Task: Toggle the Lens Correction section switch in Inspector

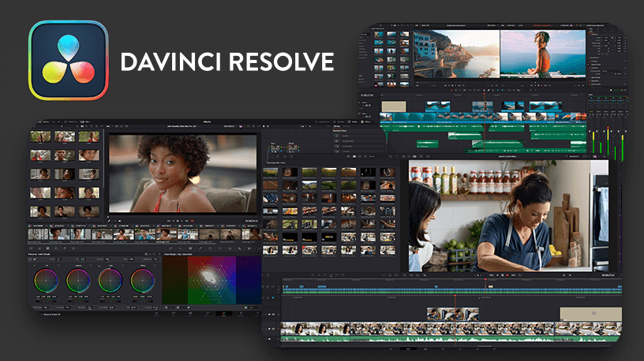Action: [x=590, y=84]
